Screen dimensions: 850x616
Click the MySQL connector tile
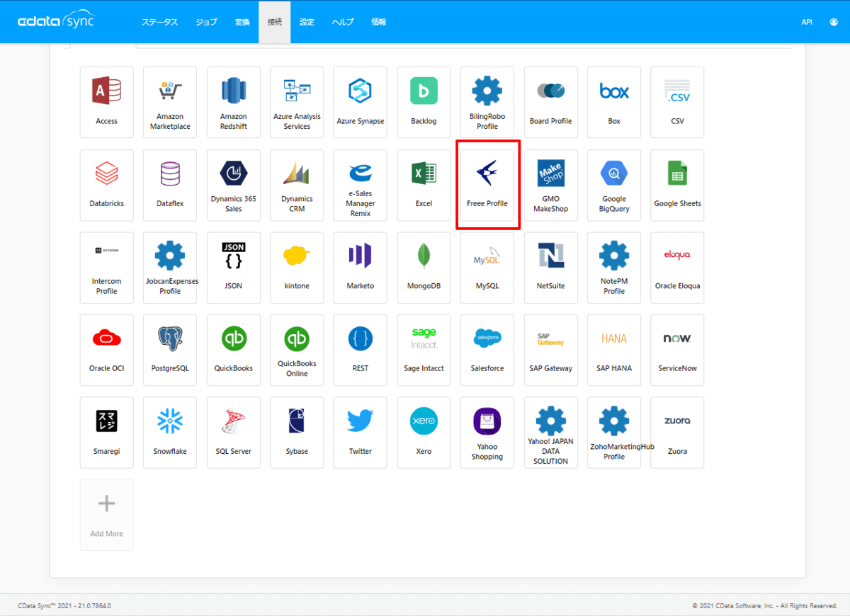[487, 268]
